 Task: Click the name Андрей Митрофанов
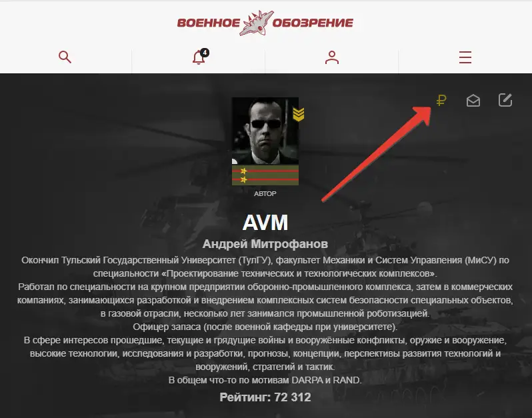[265, 244]
